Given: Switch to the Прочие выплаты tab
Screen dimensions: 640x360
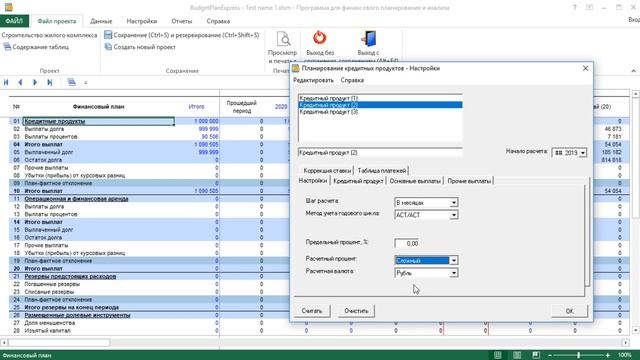Looking at the screenshot, I should point(469,181).
